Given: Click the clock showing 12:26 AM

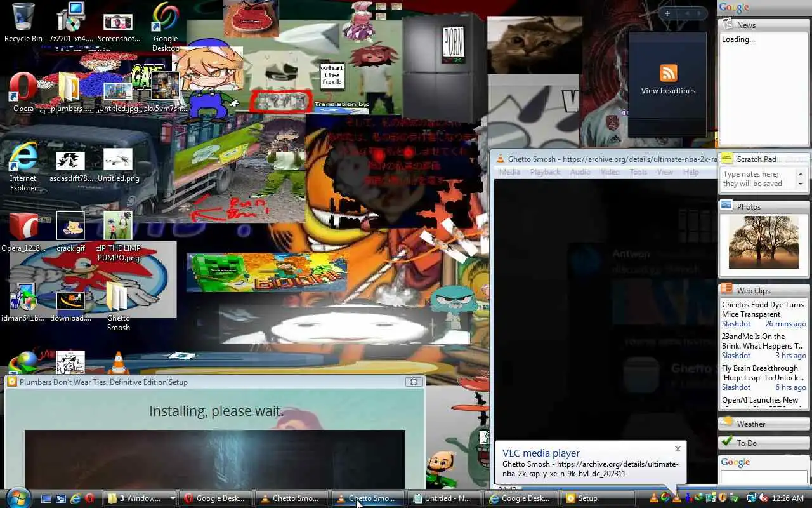Looking at the screenshot, I should [787, 498].
